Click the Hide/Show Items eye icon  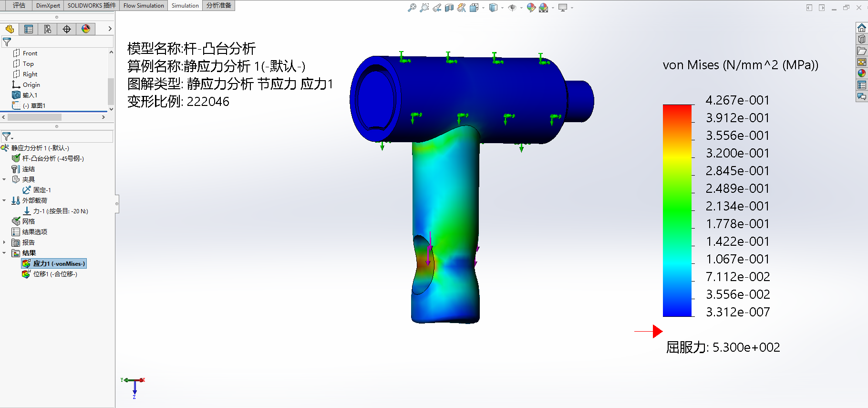(x=512, y=8)
